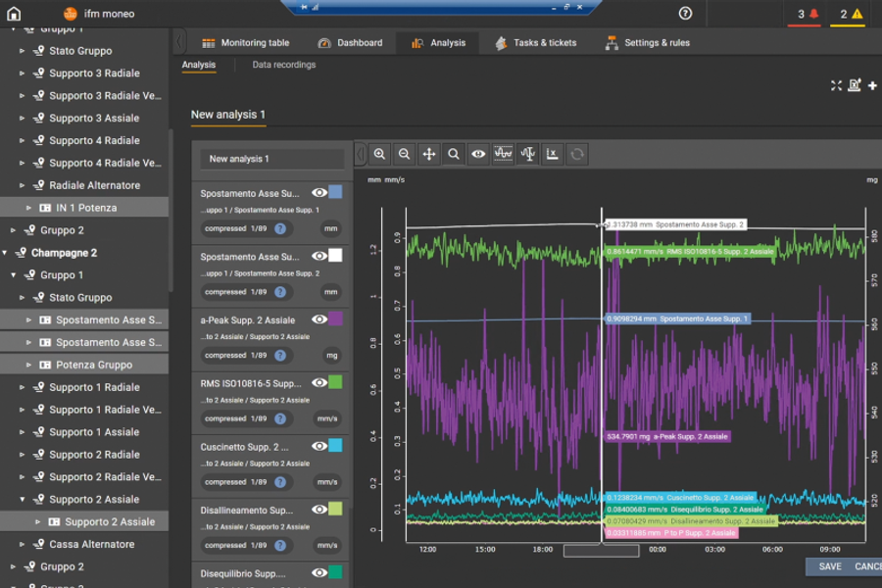Screen dimensions: 882x588
Task: Click help icon for Cuscinetto Supp. 2 series
Action: click(x=280, y=482)
